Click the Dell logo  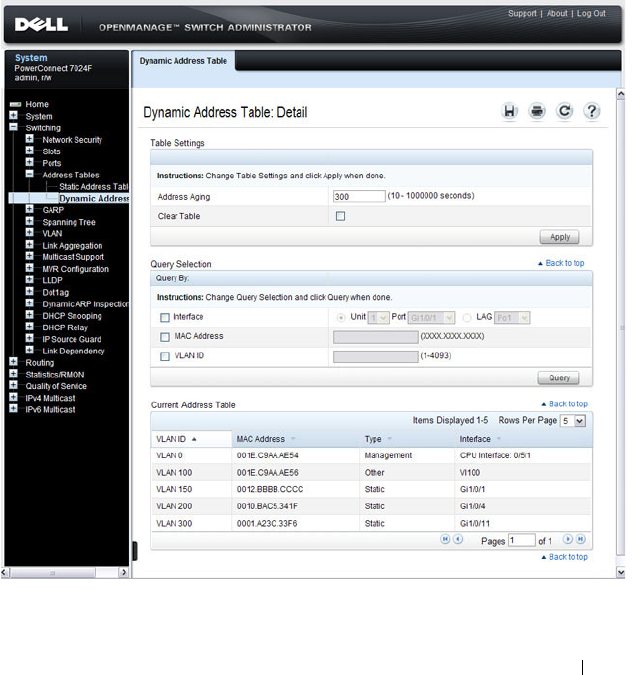point(41,25)
